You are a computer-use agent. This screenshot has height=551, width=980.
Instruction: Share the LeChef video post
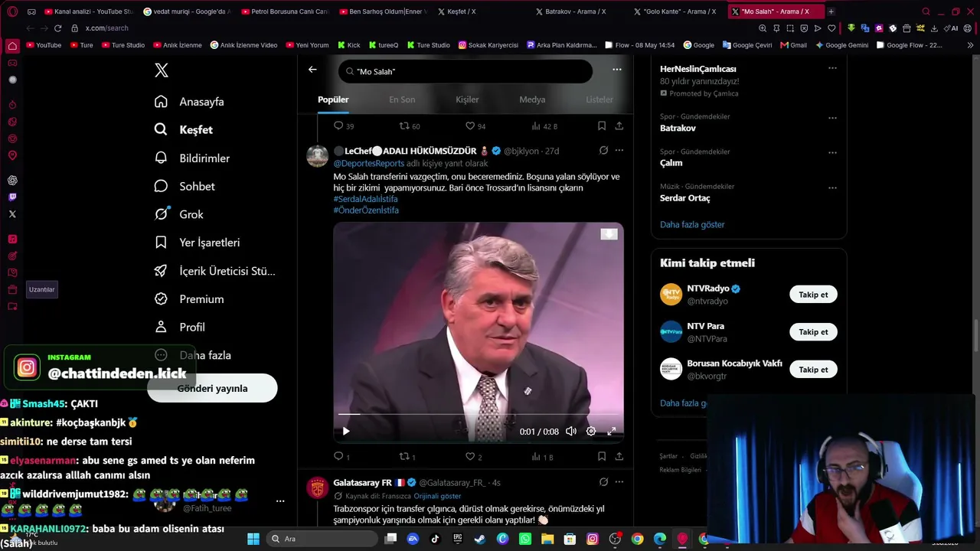pyautogui.click(x=619, y=457)
